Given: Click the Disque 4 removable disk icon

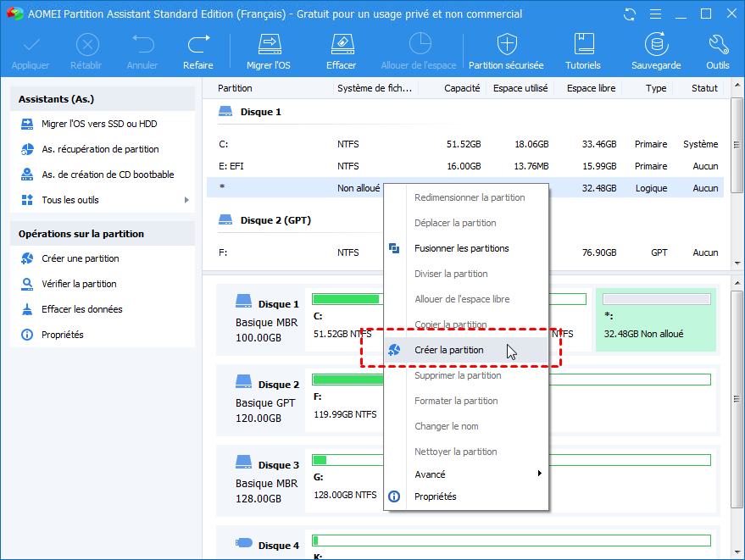Looking at the screenshot, I should [x=244, y=542].
